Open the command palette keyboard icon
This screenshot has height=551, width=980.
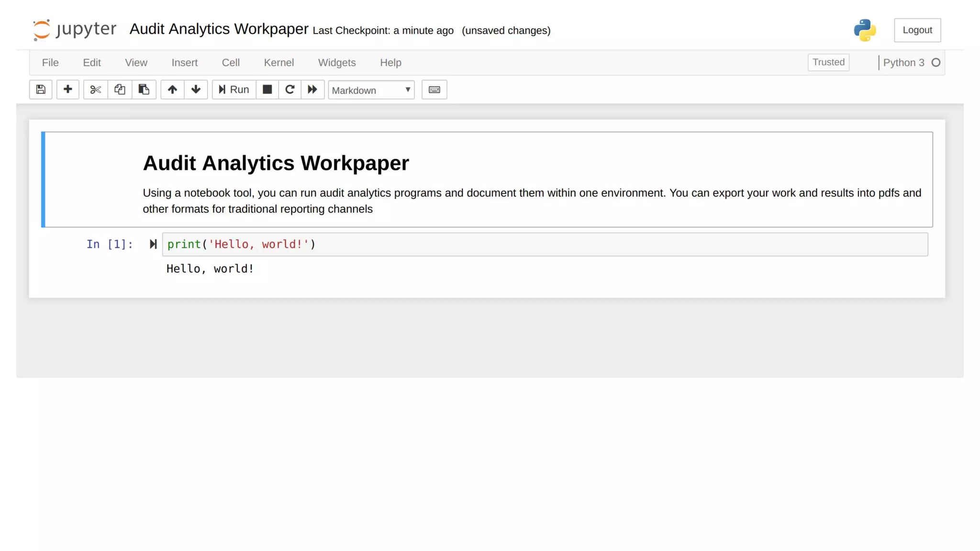(x=434, y=89)
